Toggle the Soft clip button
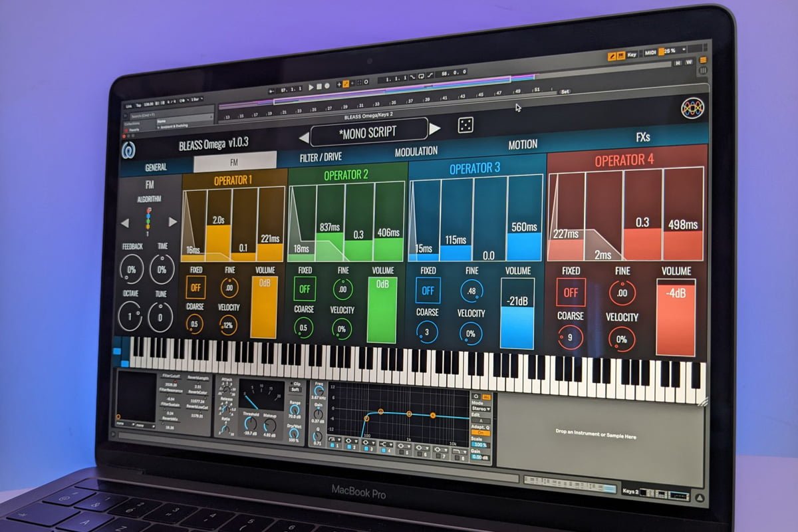Image resolution: width=798 pixels, height=532 pixels. coord(297,390)
